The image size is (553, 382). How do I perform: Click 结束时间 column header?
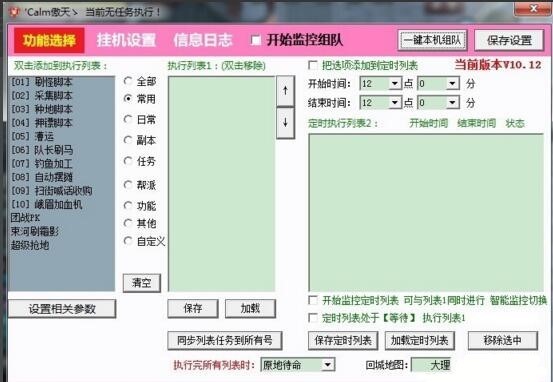(476, 123)
